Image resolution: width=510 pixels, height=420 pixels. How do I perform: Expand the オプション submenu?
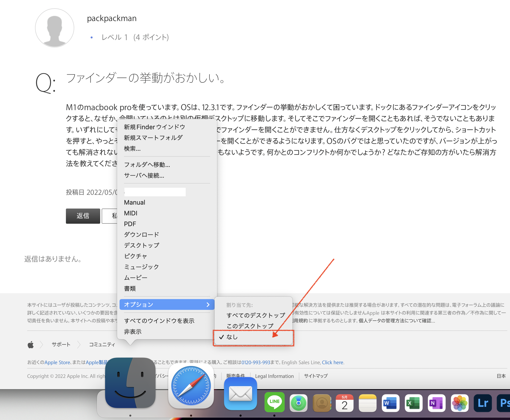(x=167, y=304)
